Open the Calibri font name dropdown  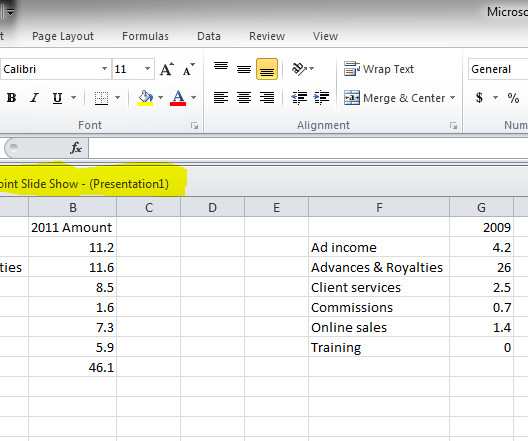pyautogui.click(x=105, y=69)
